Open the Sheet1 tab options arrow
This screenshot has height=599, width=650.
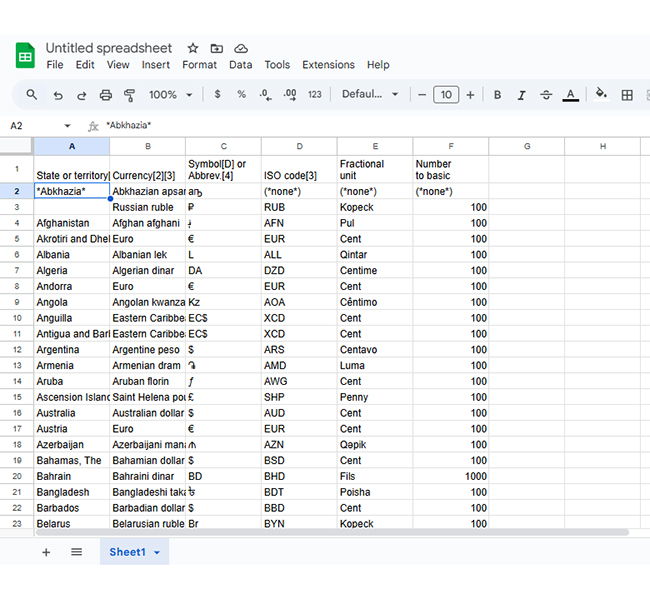click(x=157, y=552)
